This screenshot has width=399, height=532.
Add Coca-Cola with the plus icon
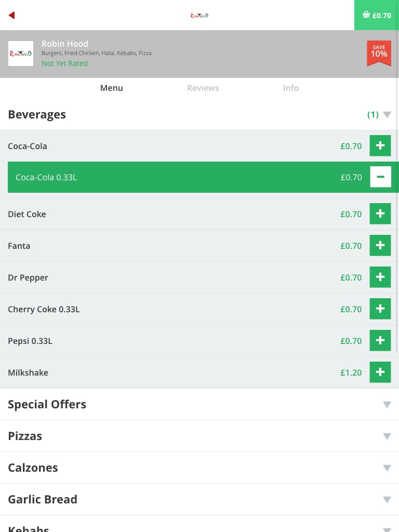[x=380, y=146]
